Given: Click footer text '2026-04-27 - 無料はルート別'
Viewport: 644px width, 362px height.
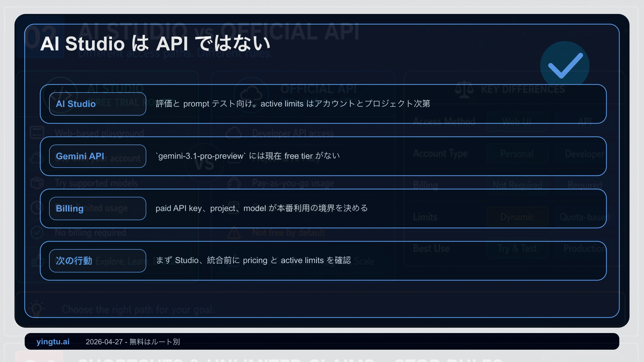Looking at the screenshot, I should pyautogui.click(x=133, y=342).
